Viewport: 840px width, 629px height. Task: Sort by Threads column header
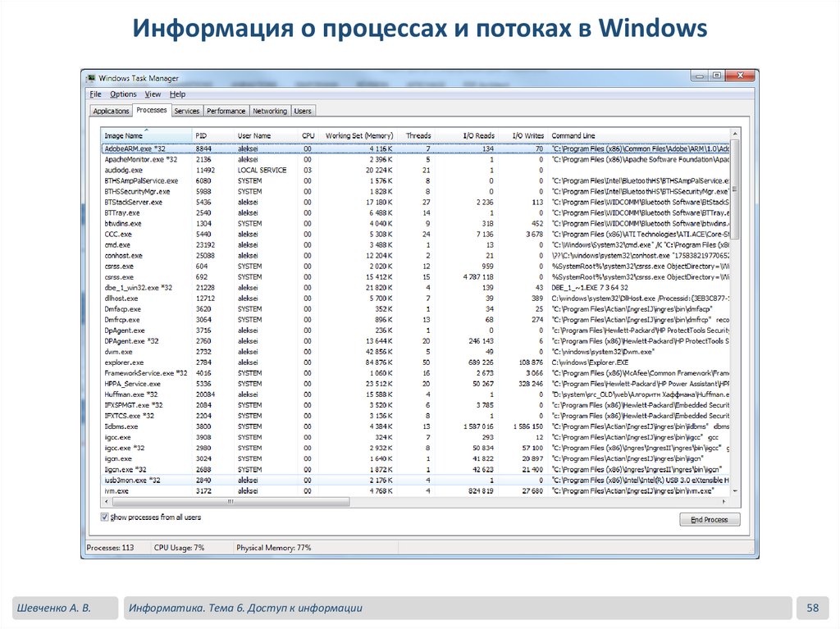pos(417,135)
